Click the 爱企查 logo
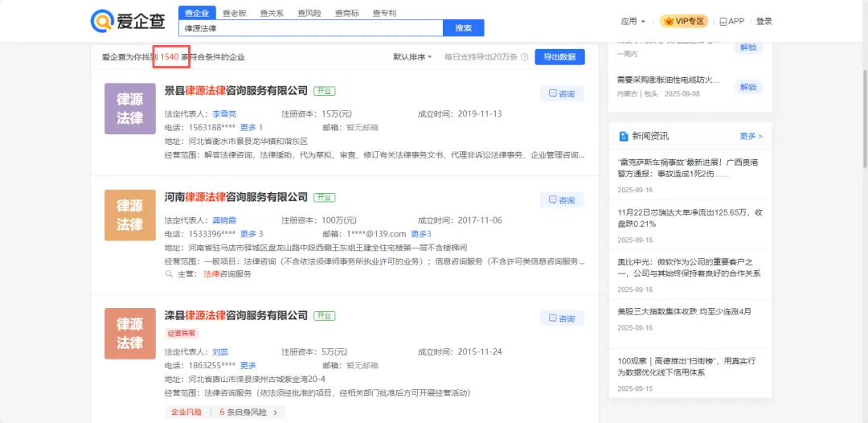 tap(128, 20)
